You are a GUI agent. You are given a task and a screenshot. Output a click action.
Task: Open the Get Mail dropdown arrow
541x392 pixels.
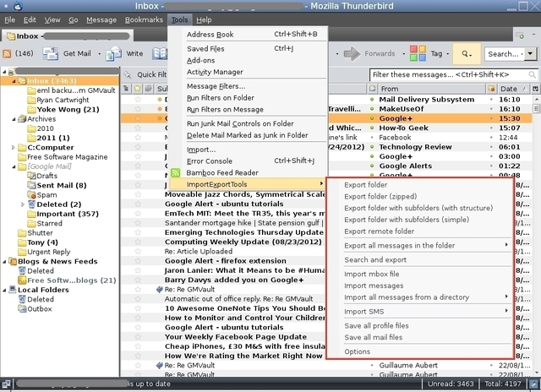click(100, 54)
